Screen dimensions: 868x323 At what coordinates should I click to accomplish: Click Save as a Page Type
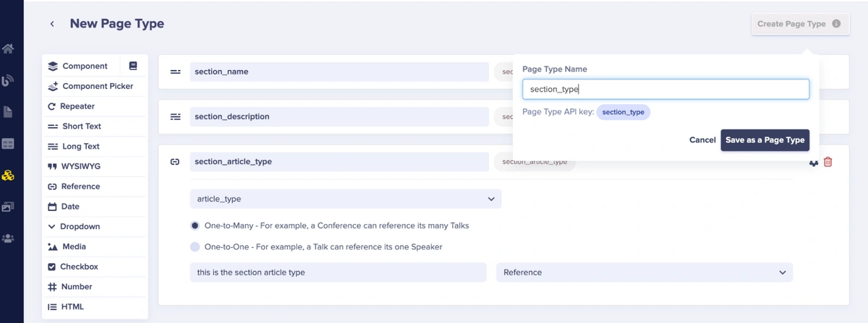click(765, 140)
